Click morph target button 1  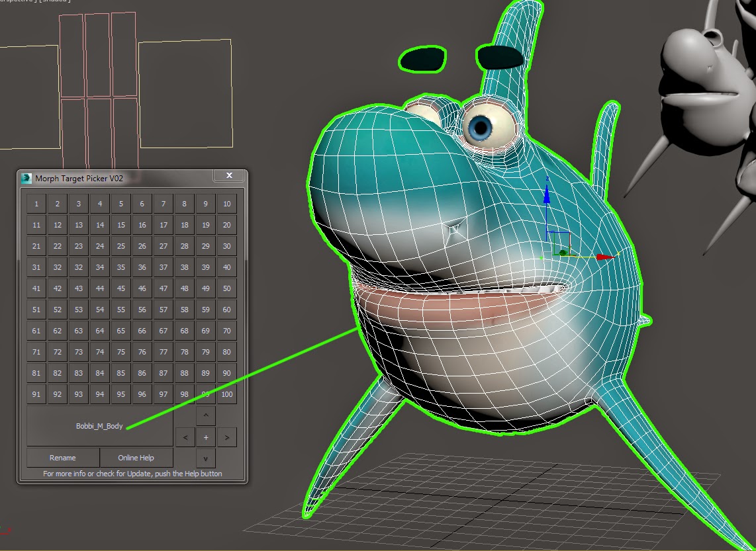coord(36,204)
